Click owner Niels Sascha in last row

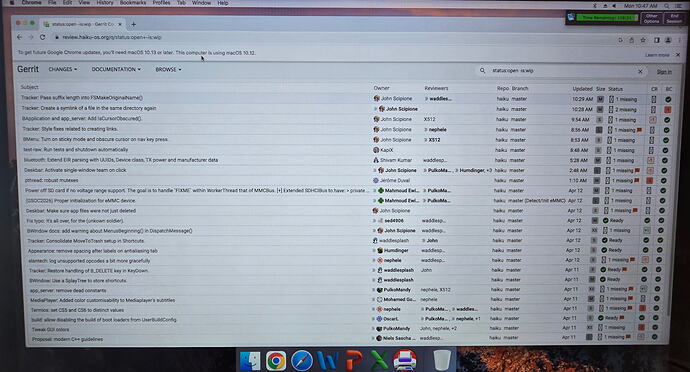click(x=399, y=338)
